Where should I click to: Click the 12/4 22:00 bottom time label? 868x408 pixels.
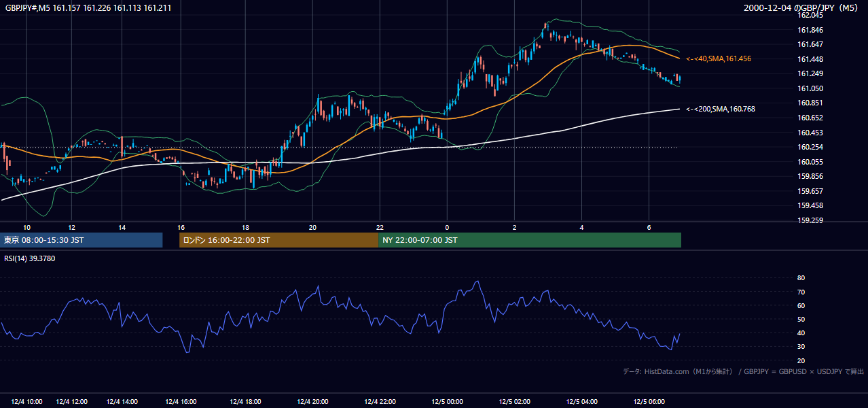click(x=380, y=402)
